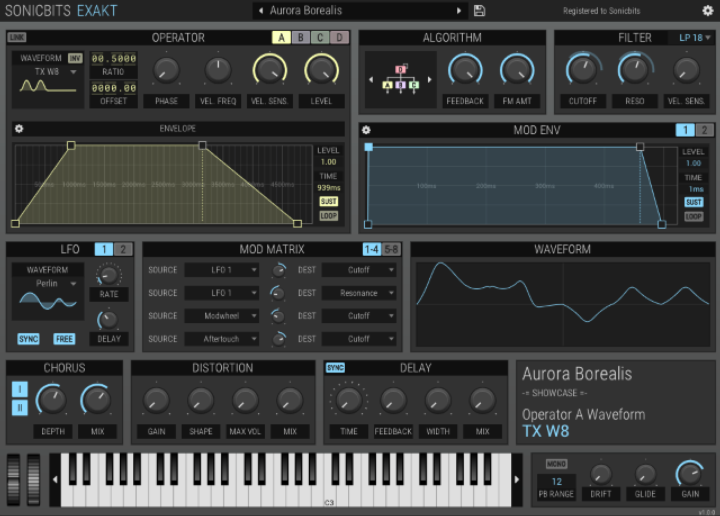Click Modwheel to Cutoff amount knob
The image size is (720, 516).
tap(277, 316)
